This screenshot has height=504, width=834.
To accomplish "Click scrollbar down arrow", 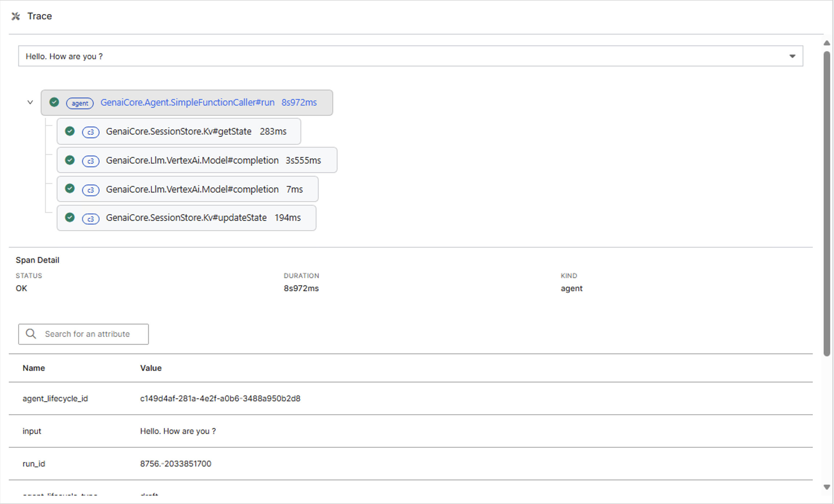I will [x=827, y=487].
